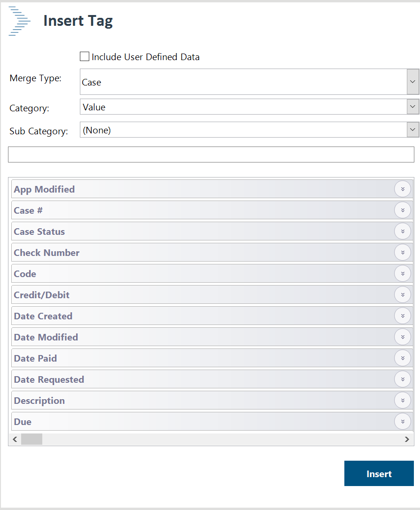Expand the Date Created chevron icon
This screenshot has height=510, width=420.
[x=402, y=316]
